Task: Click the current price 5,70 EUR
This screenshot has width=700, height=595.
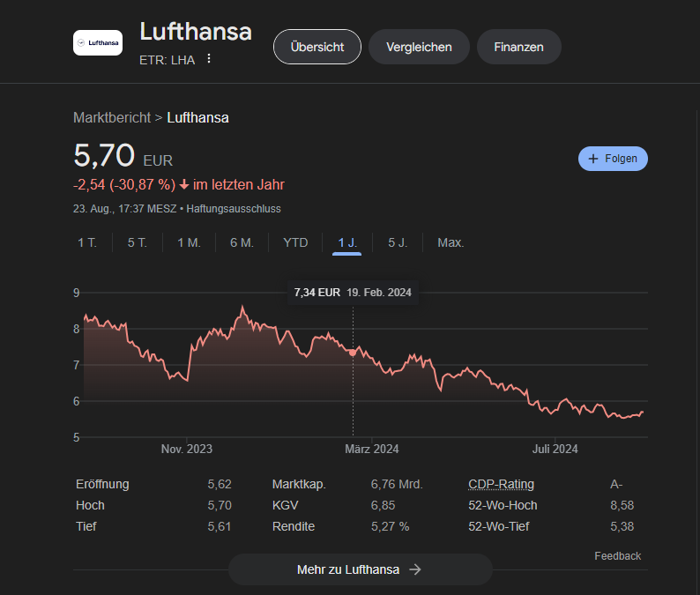Action: (x=123, y=156)
